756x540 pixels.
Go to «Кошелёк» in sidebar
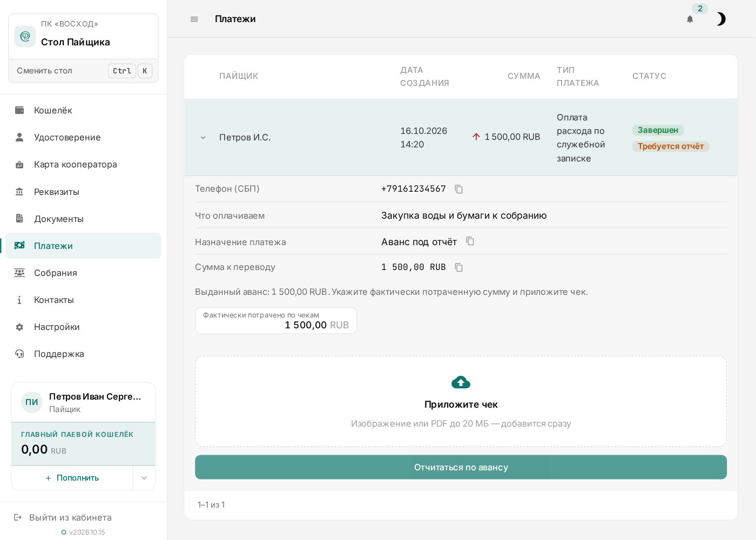point(84,110)
